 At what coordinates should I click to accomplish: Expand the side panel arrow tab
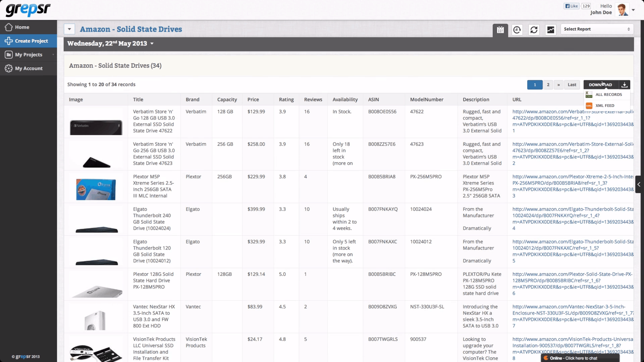pyautogui.click(x=639, y=185)
